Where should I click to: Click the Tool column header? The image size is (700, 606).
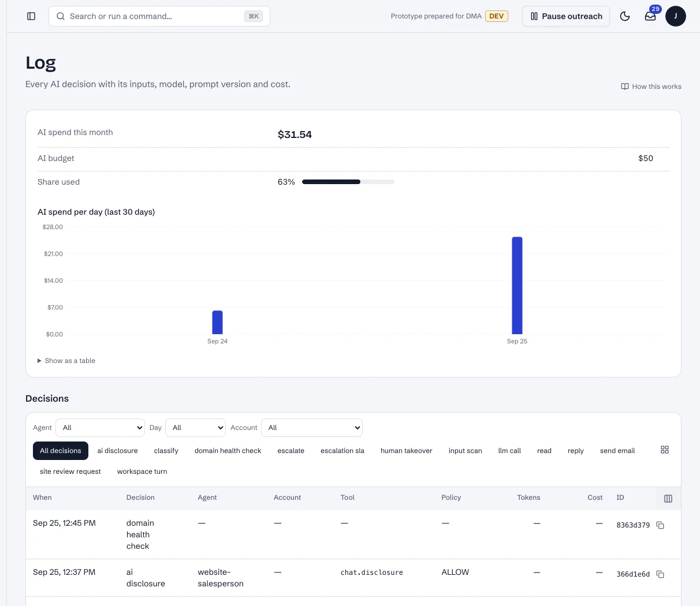[348, 497]
